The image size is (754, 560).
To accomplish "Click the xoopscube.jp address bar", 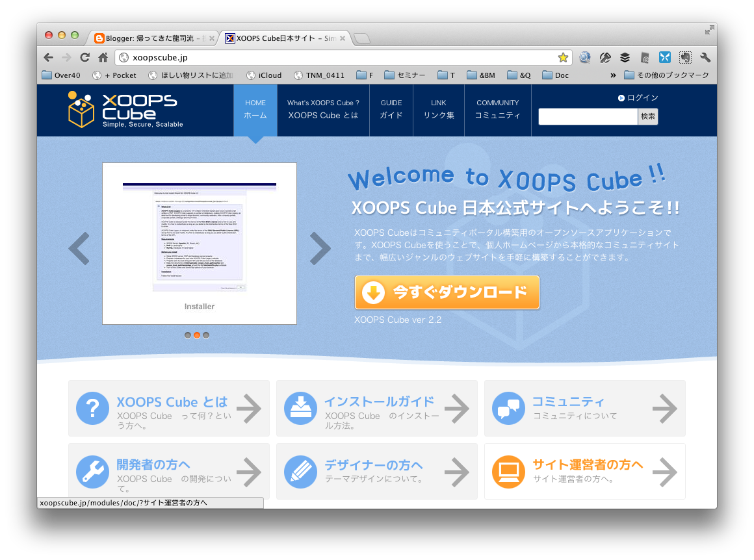I will [343, 58].
